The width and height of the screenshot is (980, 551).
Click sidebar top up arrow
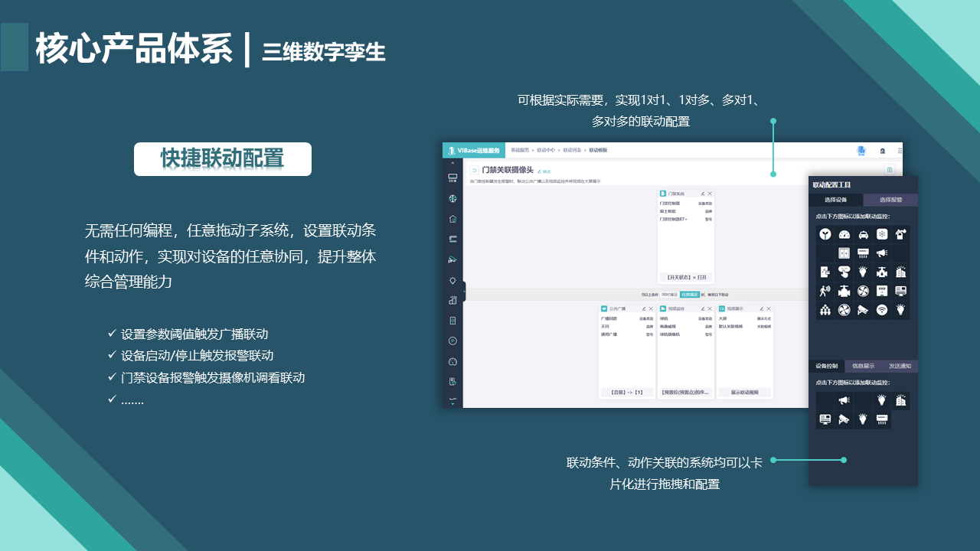coord(452,163)
